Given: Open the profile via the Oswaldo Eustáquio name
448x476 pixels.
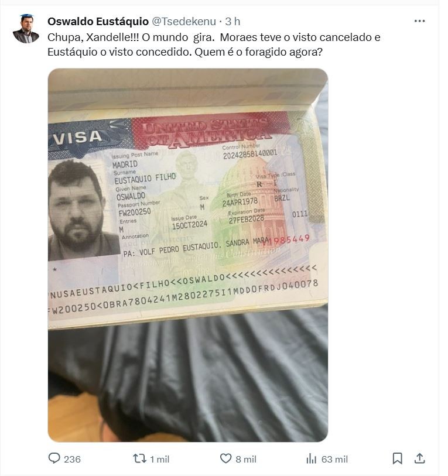Looking at the screenshot, I should [x=98, y=22].
